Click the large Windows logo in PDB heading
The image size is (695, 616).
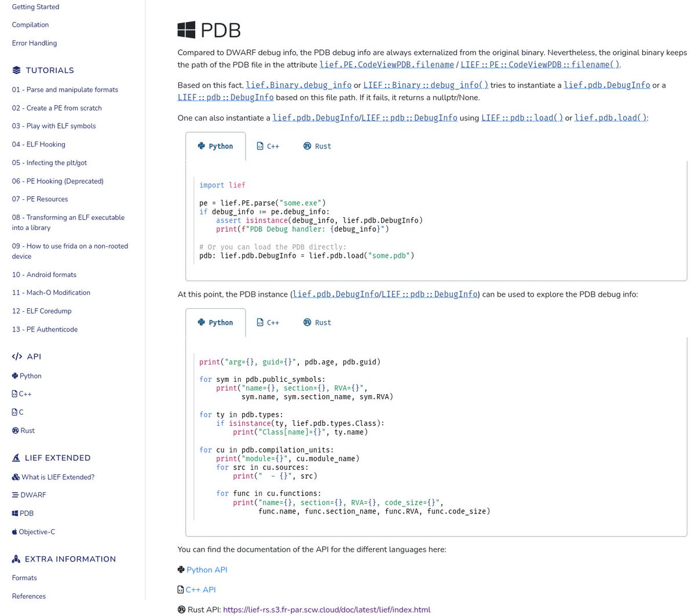coord(186,30)
